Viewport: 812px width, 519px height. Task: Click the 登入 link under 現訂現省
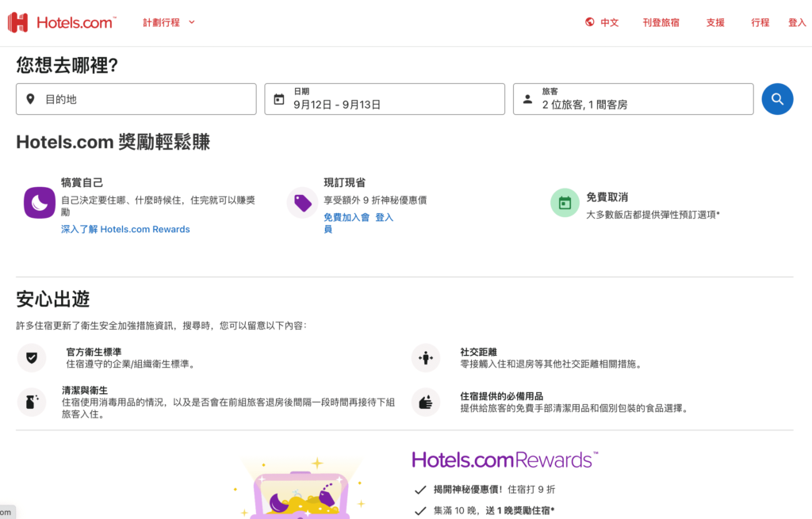[x=385, y=217]
